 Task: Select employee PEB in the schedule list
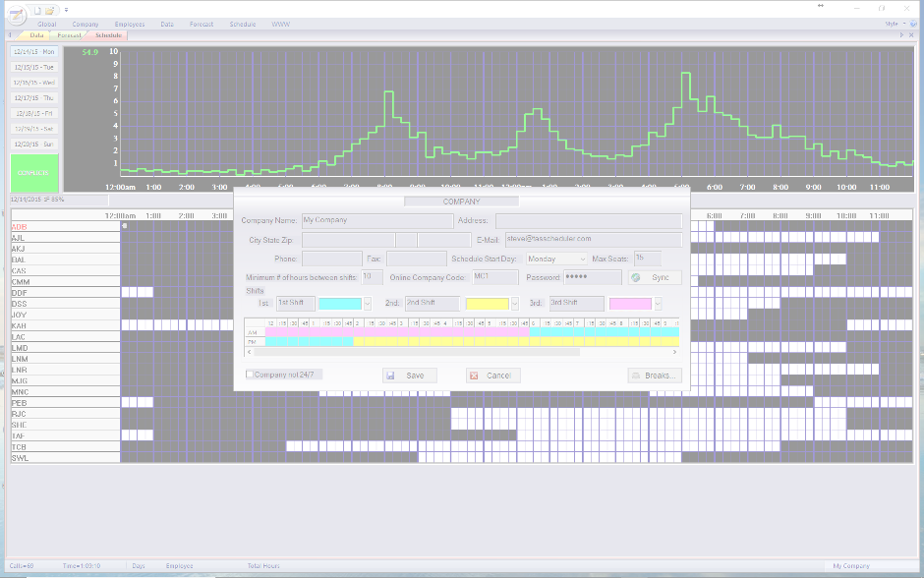click(66, 403)
